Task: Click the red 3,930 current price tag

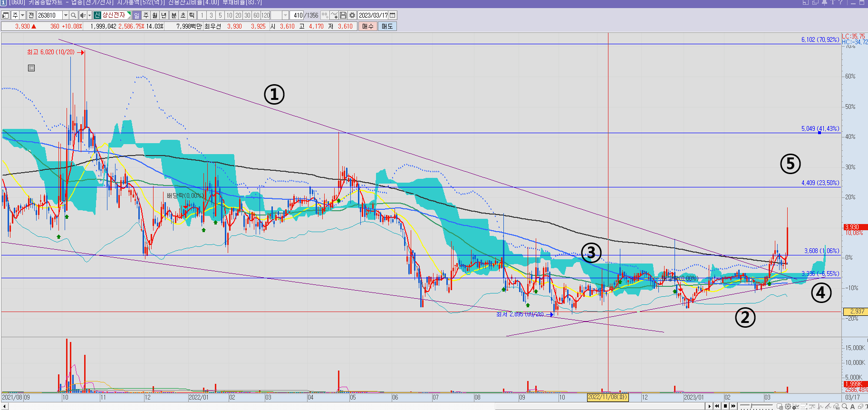Action: [855, 227]
